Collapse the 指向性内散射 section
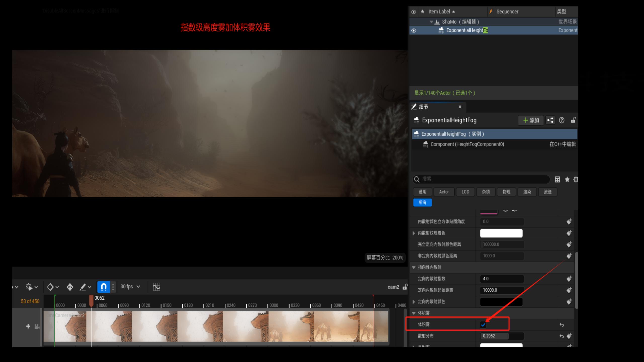The image size is (644, 362). click(414, 267)
